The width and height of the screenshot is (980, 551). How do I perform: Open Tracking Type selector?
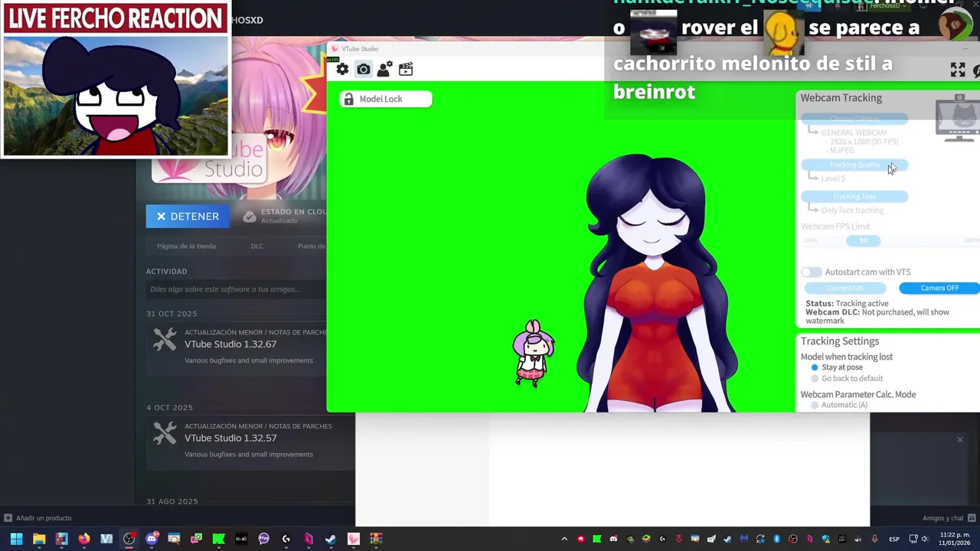pyautogui.click(x=854, y=197)
